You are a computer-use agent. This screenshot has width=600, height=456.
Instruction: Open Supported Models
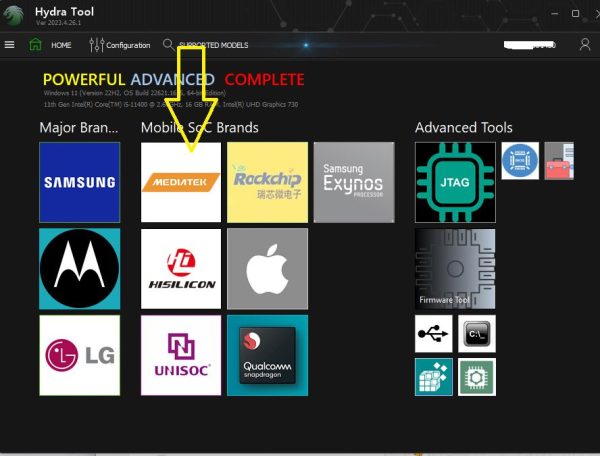point(214,45)
